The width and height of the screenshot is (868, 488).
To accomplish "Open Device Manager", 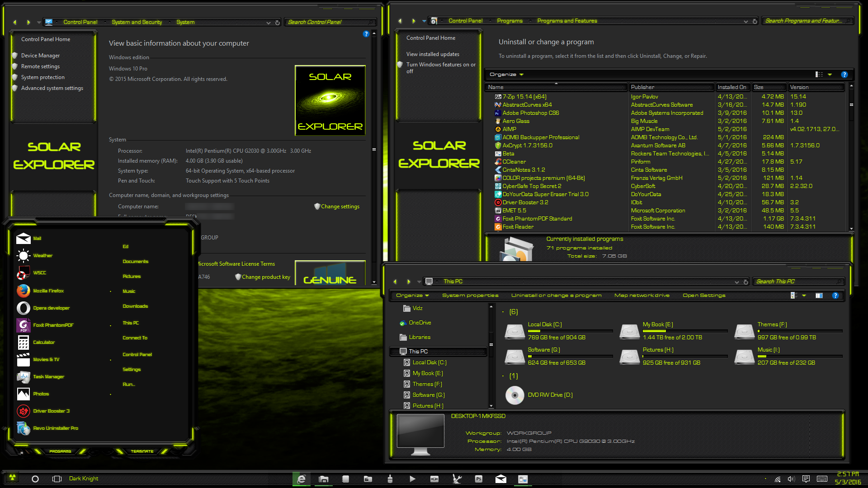I will point(41,55).
